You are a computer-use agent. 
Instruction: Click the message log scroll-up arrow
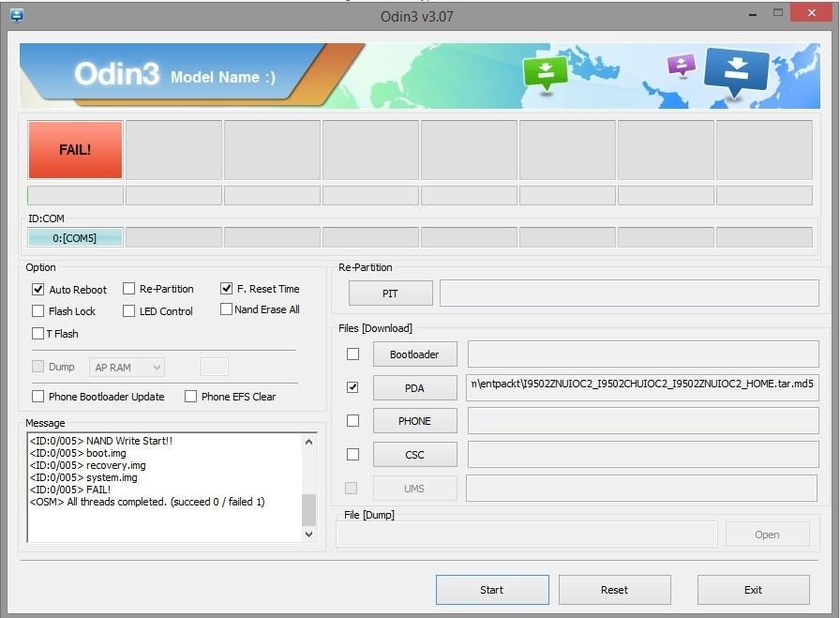coord(308,442)
